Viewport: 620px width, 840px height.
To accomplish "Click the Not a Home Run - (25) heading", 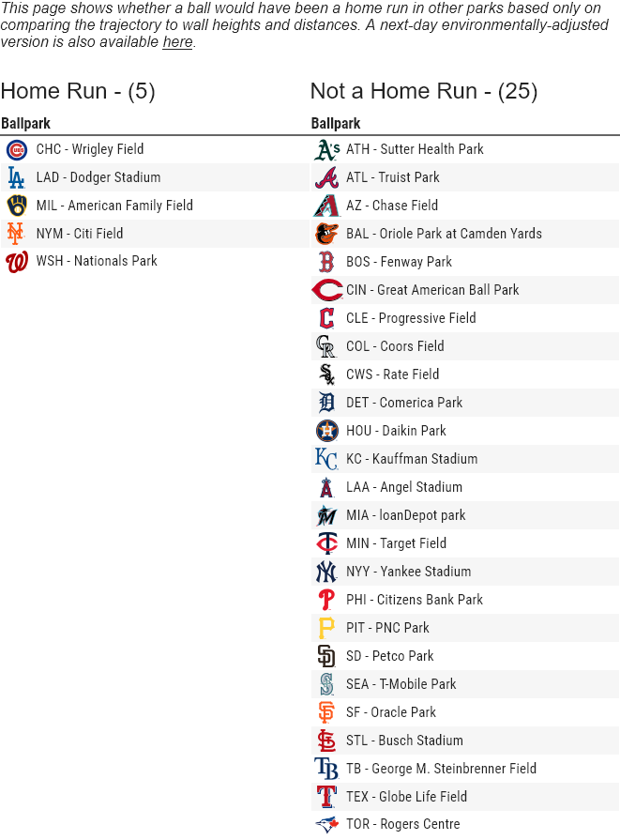I will [423, 91].
